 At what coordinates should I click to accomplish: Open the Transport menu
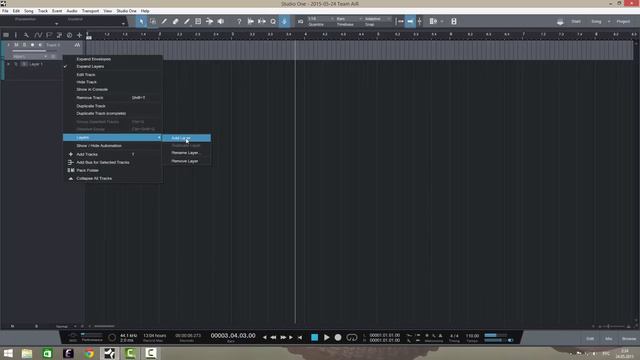point(90,11)
